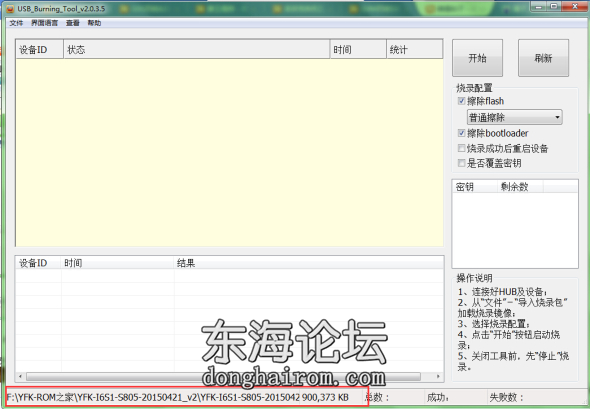Open the 帮助 menu
The height and width of the screenshot is (409, 590).
point(94,23)
